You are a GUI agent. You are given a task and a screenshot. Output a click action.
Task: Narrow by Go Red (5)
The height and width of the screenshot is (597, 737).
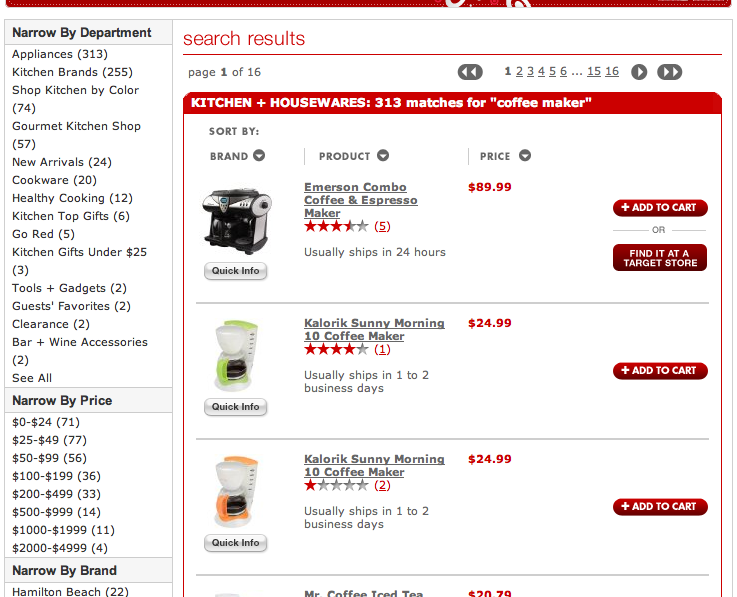(43, 234)
